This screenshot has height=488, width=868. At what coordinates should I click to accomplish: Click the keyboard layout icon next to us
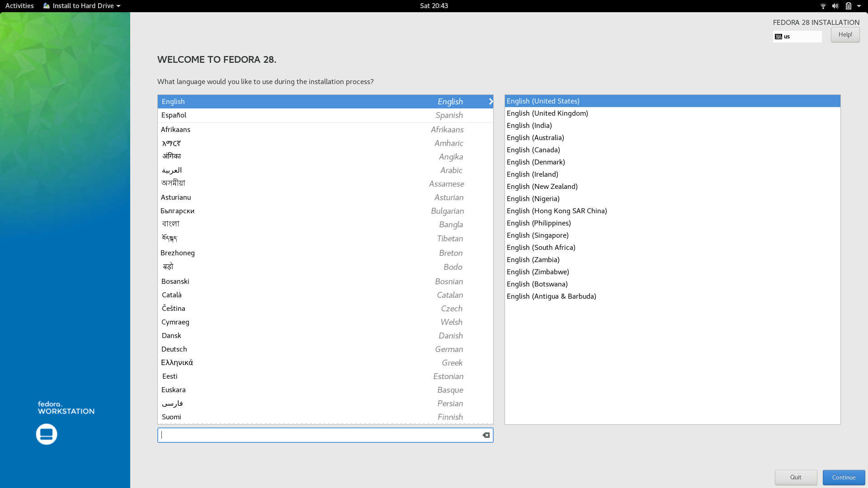coord(778,37)
